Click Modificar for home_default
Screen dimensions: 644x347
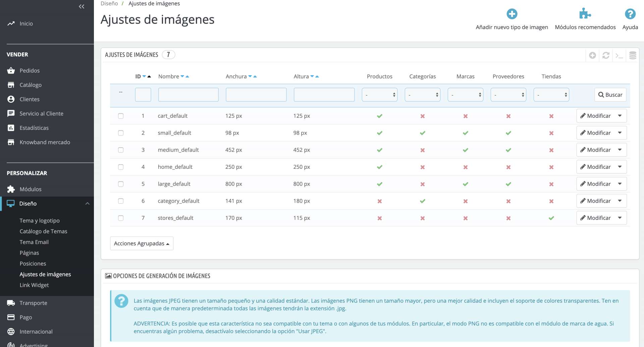tap(596, 167)
